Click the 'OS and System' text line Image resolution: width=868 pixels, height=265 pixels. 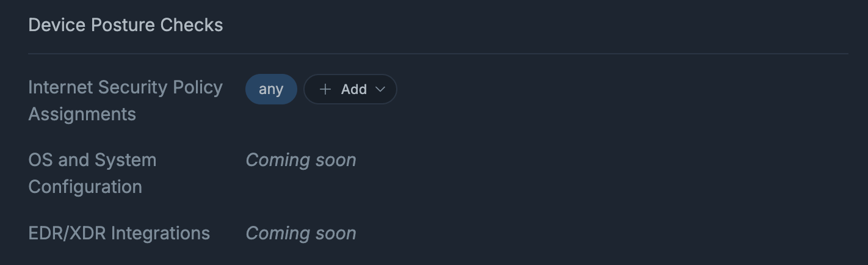(x=92, y=160)
